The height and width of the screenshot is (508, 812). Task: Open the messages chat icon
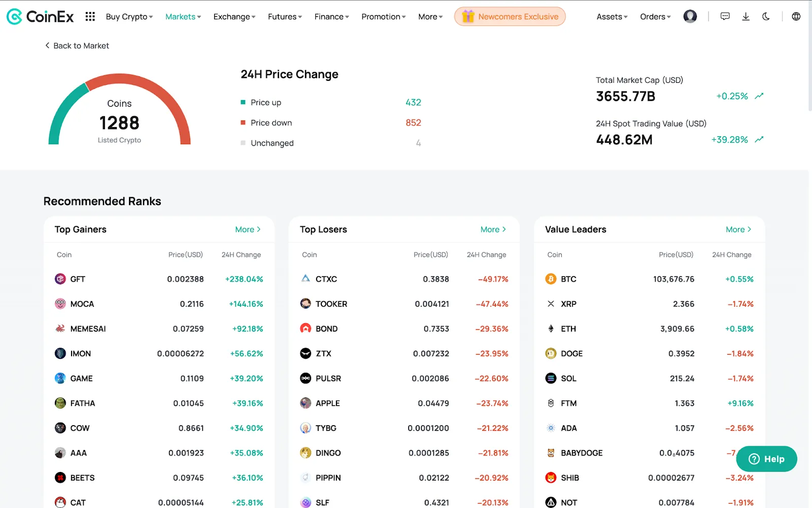tap(725, 17)
